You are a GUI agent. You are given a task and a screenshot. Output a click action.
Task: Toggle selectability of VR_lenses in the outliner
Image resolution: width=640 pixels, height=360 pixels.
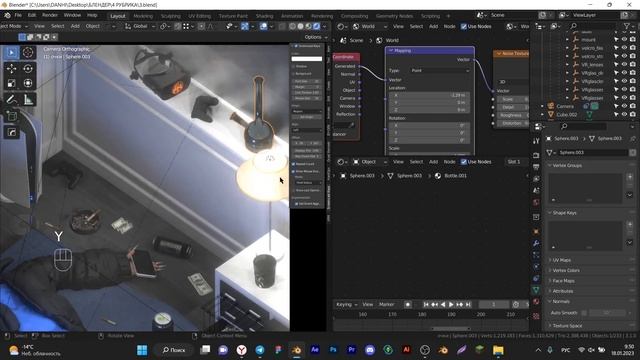[616, 64]
